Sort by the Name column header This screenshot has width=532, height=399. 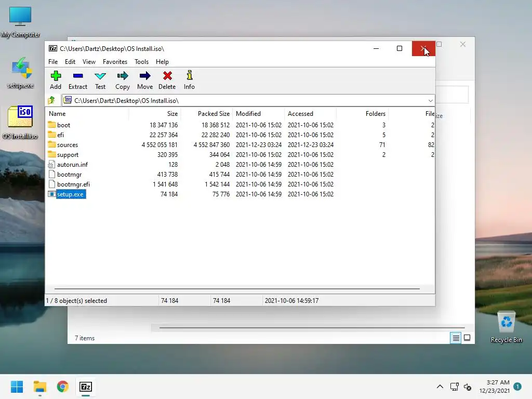(x=87, y=114)
